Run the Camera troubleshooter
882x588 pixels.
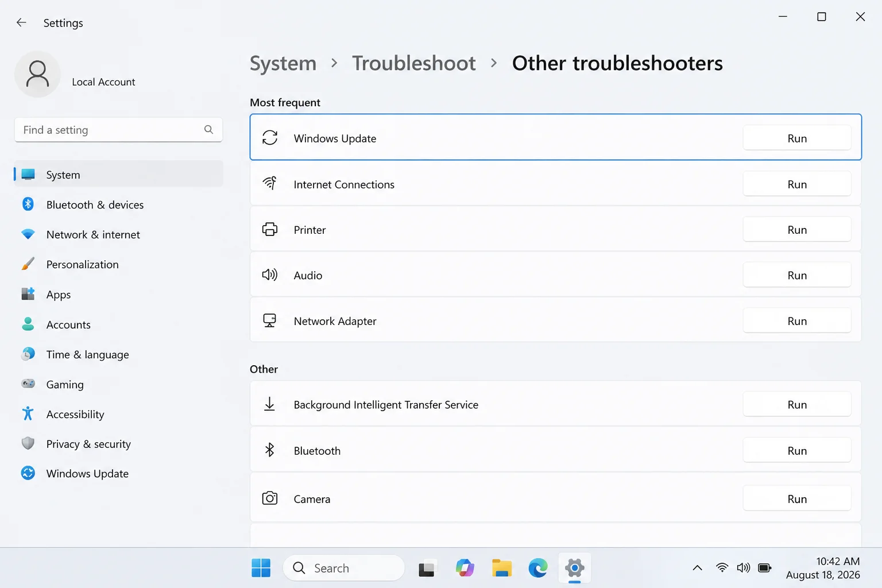pyautogui.click(x=797, y=498)
